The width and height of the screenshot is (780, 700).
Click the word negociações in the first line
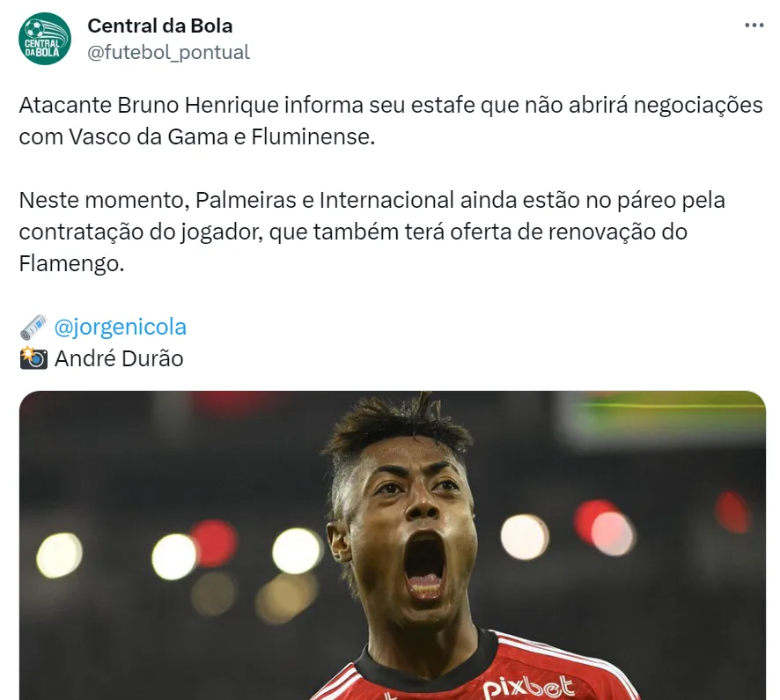698,106
